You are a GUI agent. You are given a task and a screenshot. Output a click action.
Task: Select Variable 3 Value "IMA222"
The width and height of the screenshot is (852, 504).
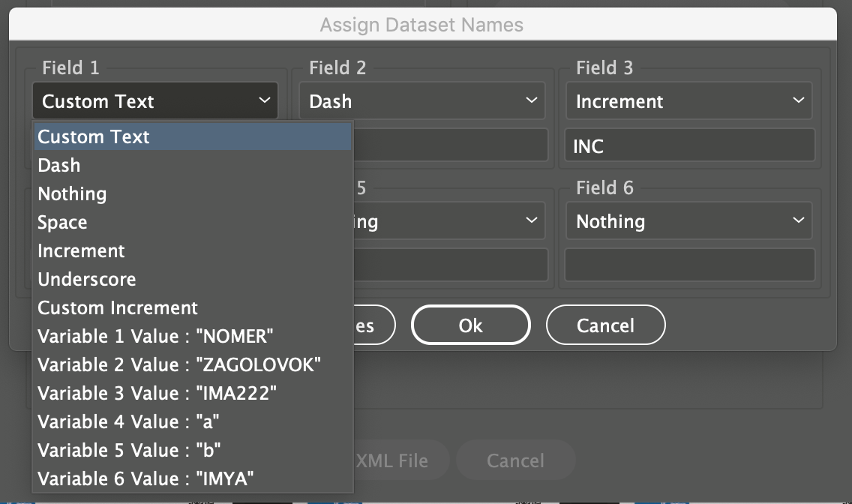[157, 394]
